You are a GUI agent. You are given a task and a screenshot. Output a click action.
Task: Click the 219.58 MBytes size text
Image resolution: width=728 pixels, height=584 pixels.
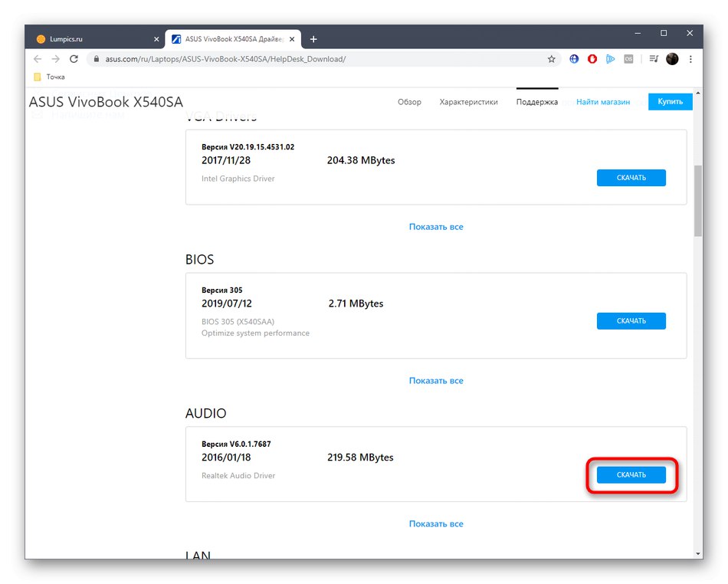click(360, 458)
